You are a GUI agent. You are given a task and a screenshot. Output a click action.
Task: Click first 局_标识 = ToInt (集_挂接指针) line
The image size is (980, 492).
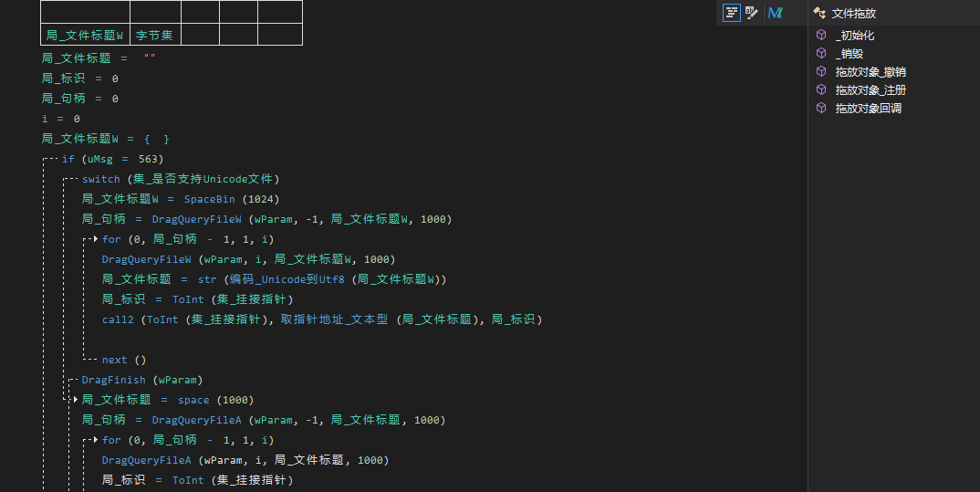[x=197, y=299]
